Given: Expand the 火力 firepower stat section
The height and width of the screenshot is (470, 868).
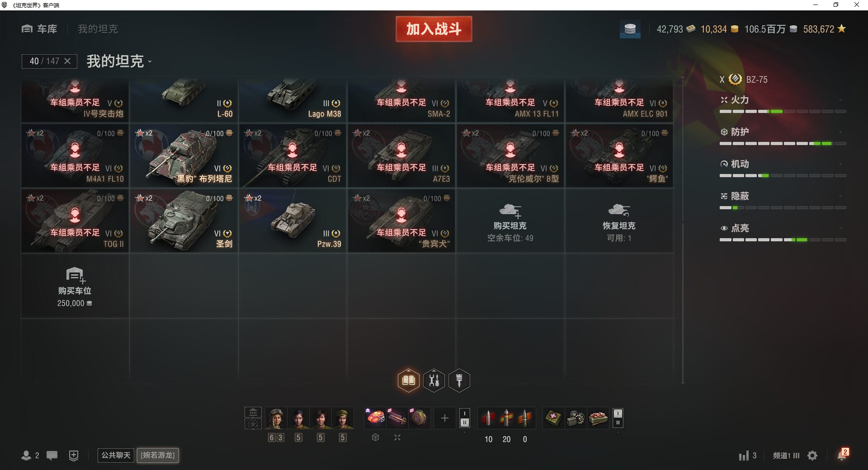Looking at the screenshot, I should tap(783, 100).
